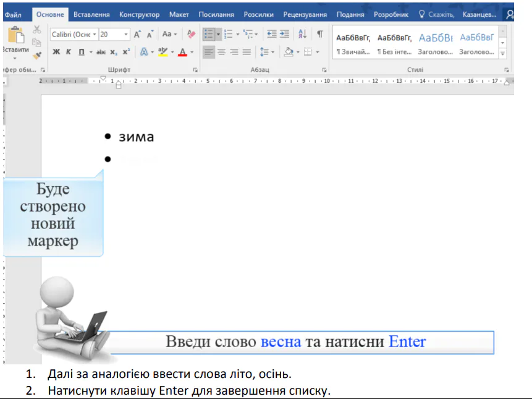This screenshot has height=399, width=532.
Task: Click the Format Painter brush icon
Action: coord(37,56)
